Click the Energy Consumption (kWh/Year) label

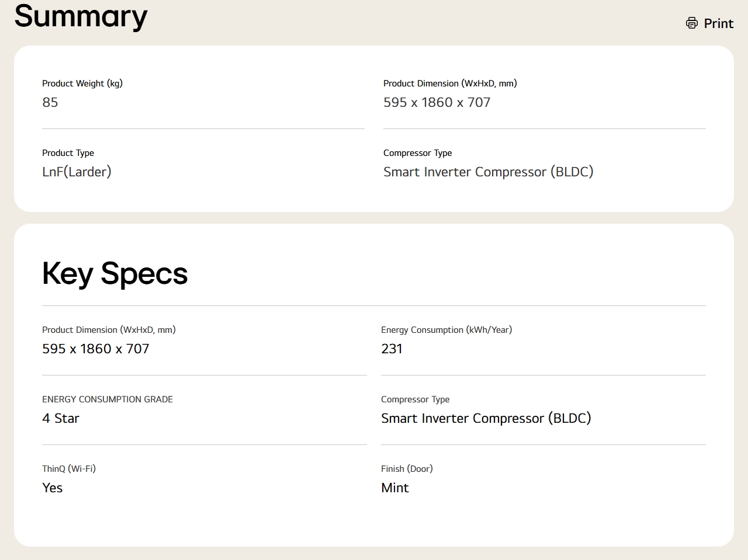[446, 330]
